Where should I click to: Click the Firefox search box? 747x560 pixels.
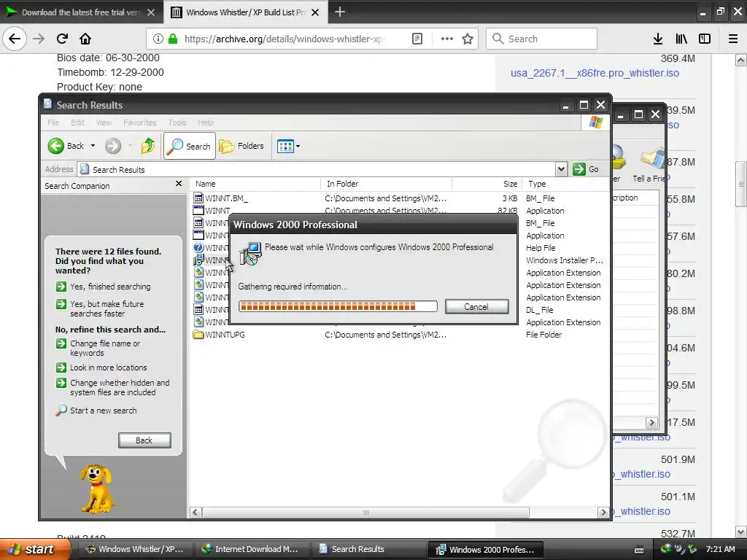pyautogui.click(x=541, y=39)
